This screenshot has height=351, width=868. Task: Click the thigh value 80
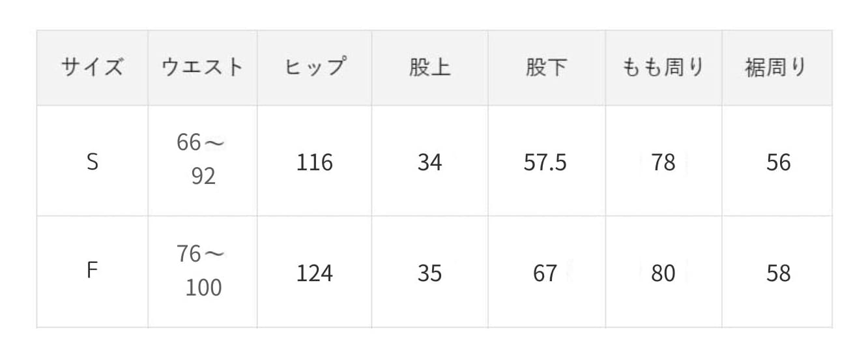click(663, 273)
